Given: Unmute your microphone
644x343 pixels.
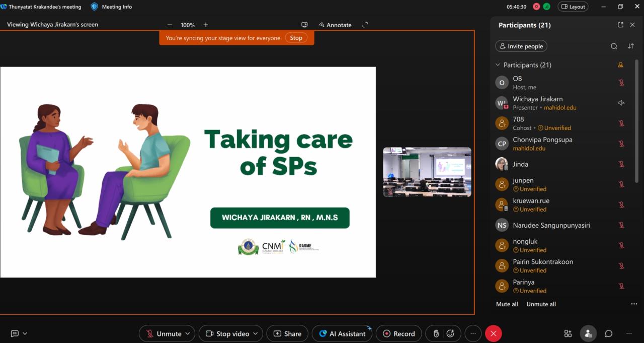Looking at the screenshot, I should click(163, 333).
